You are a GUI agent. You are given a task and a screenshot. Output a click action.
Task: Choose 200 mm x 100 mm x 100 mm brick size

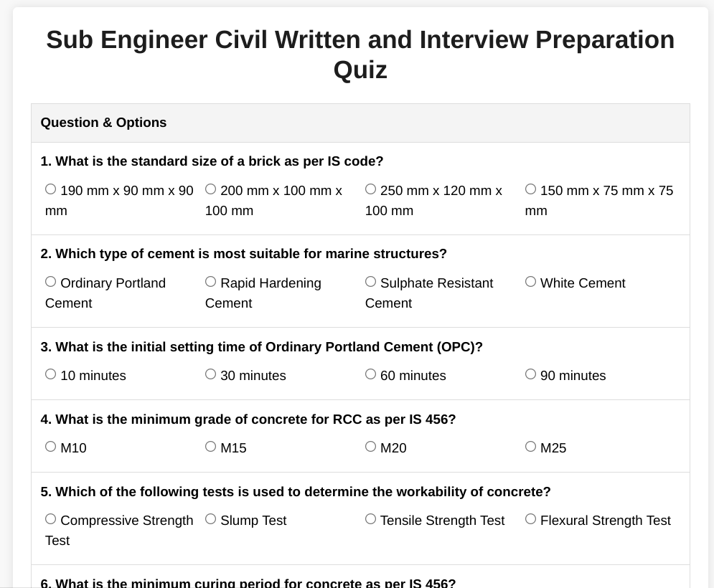210,189
